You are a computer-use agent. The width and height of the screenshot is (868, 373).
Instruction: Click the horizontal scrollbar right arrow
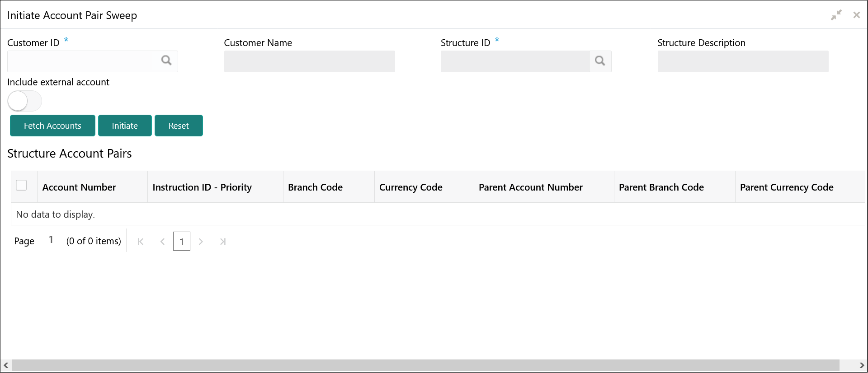tap(862, 365)
